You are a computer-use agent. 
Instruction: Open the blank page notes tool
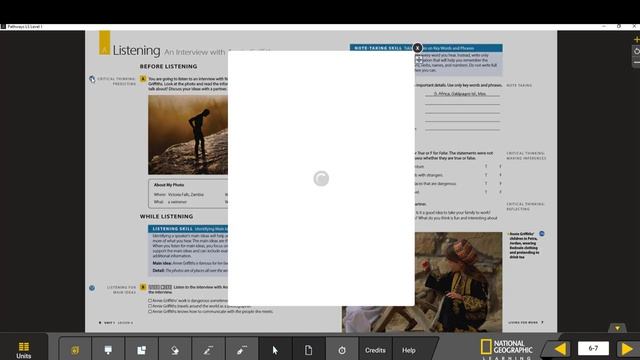click(309, 350)
